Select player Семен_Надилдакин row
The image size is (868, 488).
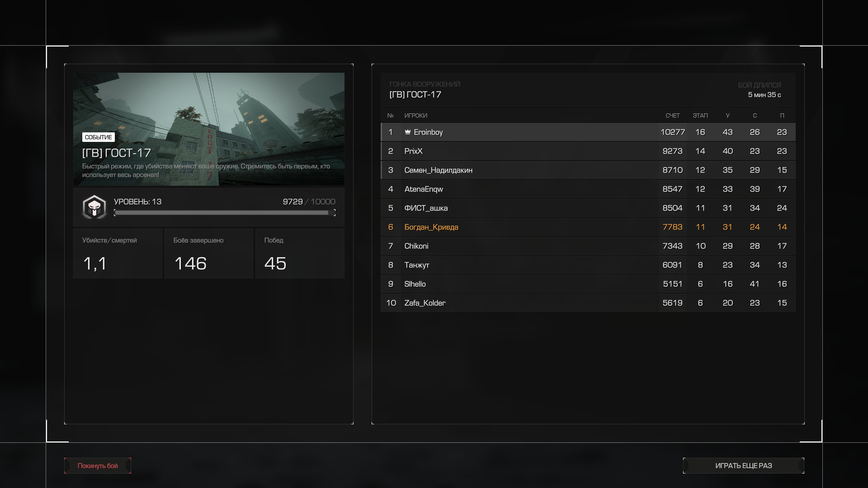click(588, 170)
